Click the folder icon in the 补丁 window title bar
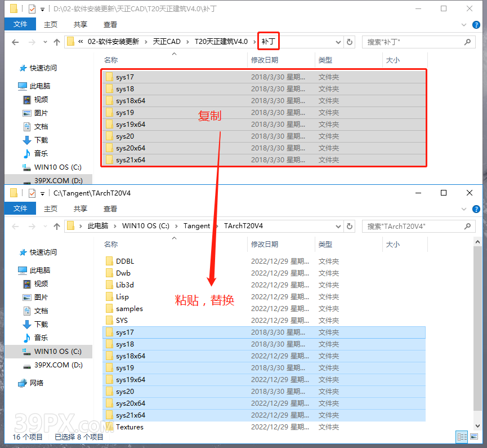Screen dimensions: 487x448 14,8
